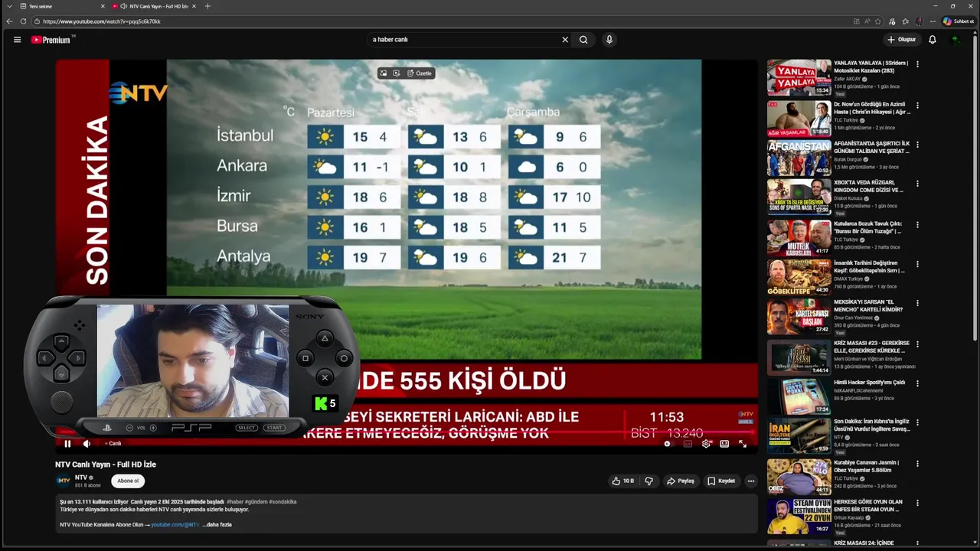Open the Kurabiye Canavarı Jasmin thumbnail
This screenshot has width=980, height=551.
tap(799, 476)
